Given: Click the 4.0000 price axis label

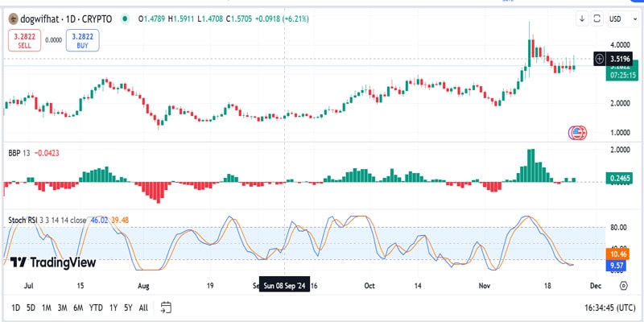Looking at the screenshot, I should (619, 44).
